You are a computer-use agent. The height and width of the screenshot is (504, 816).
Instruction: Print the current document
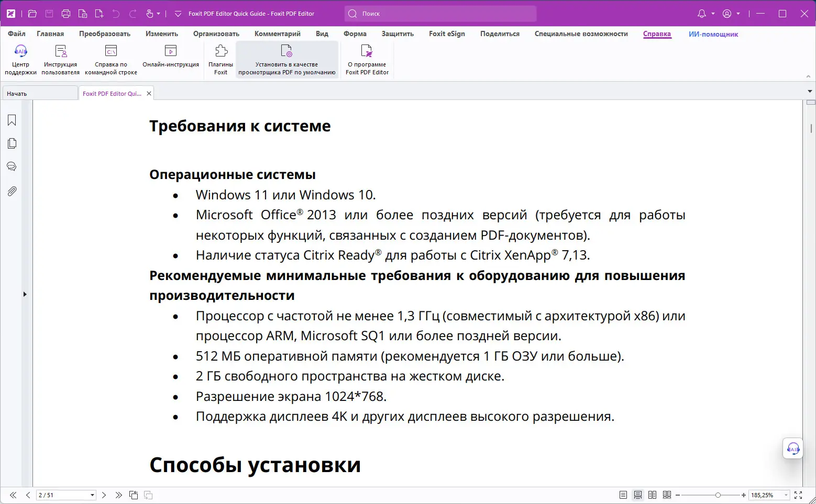coord(66,13)
